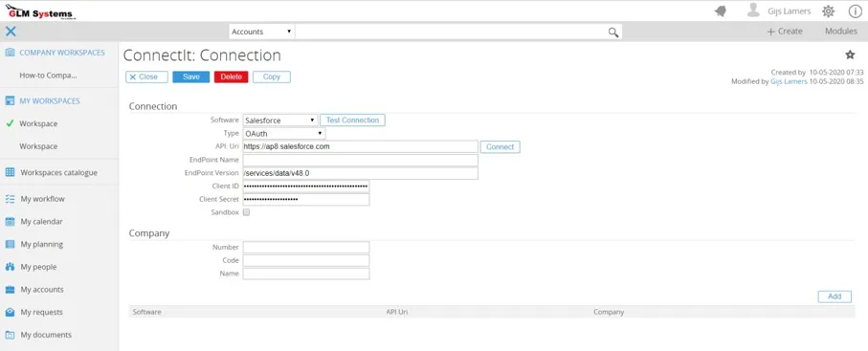Click the blue Save button
868x351 pixels.
point(191,77)
